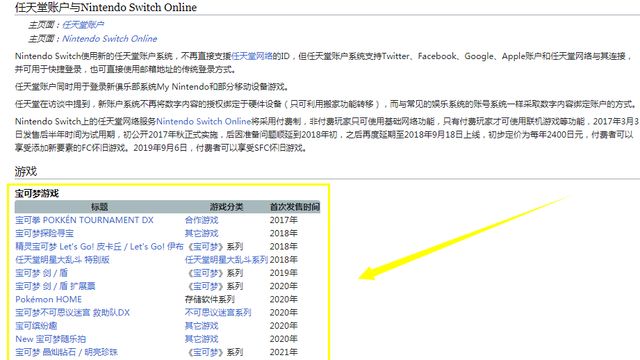Click the 首次发售时间 column header

click(x=295, y=207)
